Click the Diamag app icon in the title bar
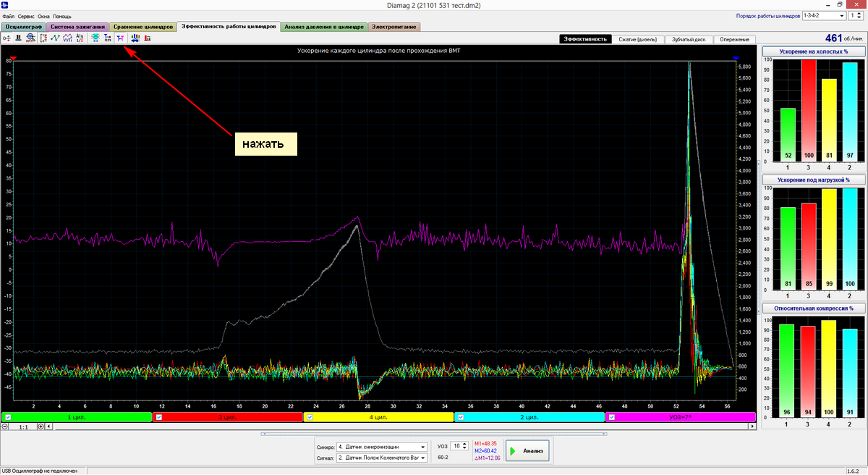868x475 pixels. point(5,5)
